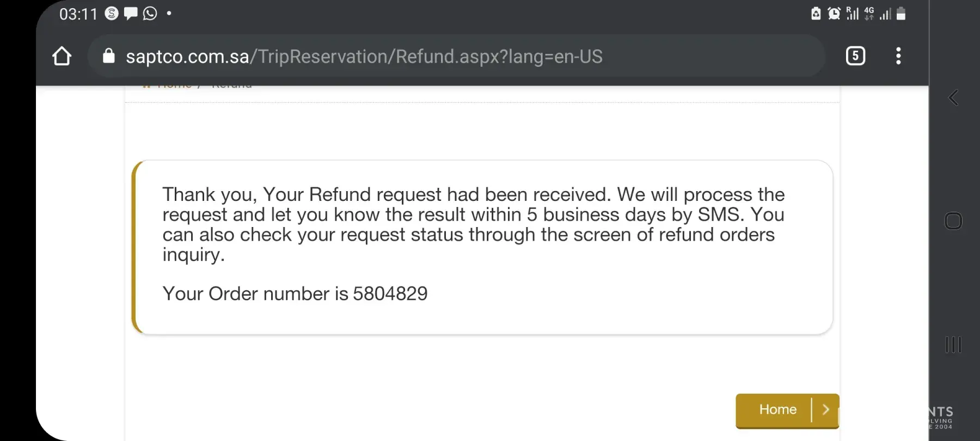Click the padlock site security icon
Viewport: 980px width, 441px height.
click(109, 56)
